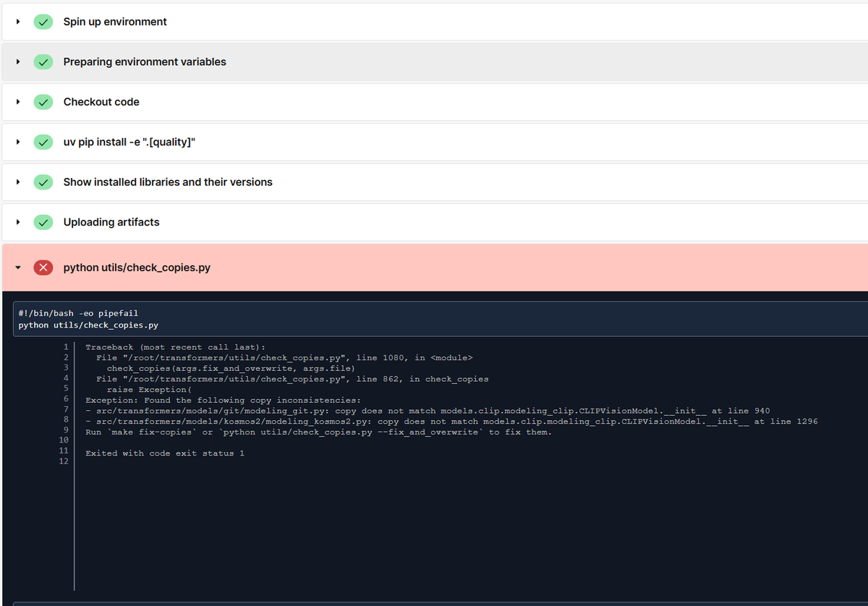Select log line number 11
The height and width of the screenshot is (606, 868).
tap(64, 451)
